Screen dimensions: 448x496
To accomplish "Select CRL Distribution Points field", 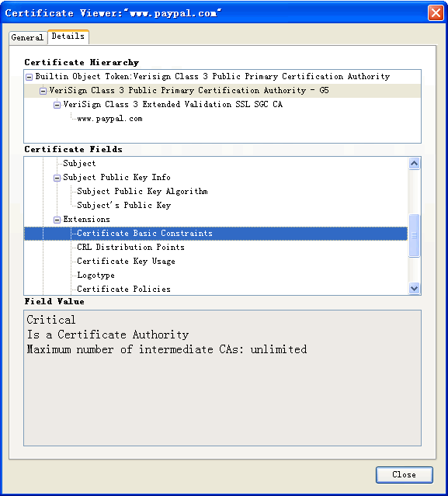I will pyautogui.click(x=130, y=247).
